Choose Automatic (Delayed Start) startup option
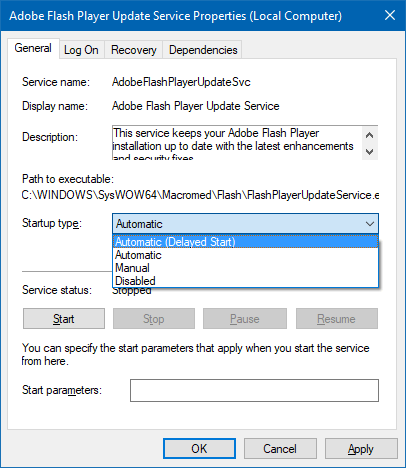406x468 pixels. pyautogui.click(x=245, y=242)
